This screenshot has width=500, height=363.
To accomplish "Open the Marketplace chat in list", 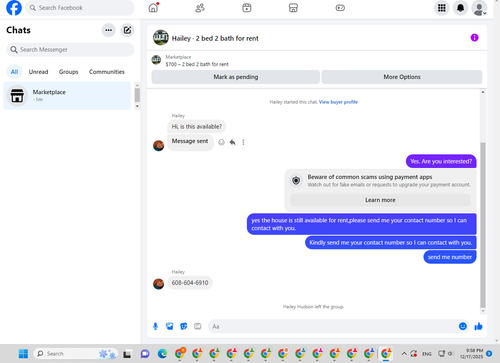I will point(67,96).
